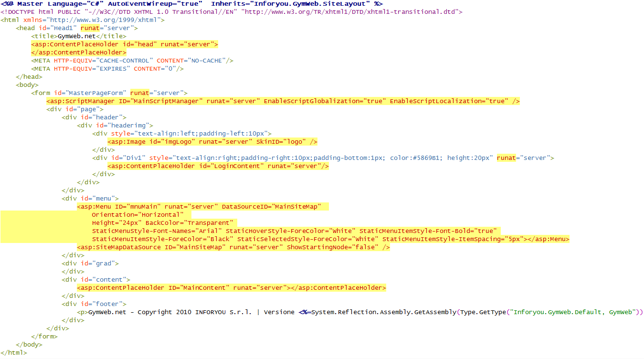This screenshot has width=644, height=359.
Task: Click the META EXPIRES line
Action: click(107, 68)
